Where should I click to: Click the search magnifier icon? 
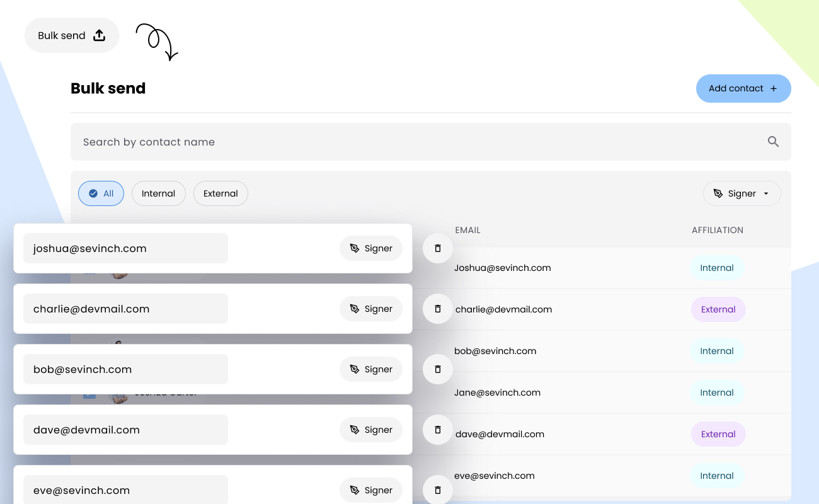(773, 142)
